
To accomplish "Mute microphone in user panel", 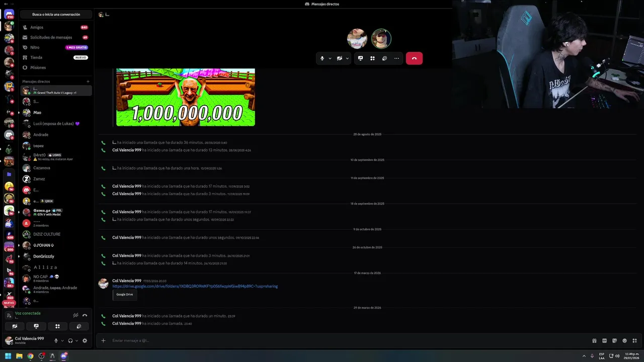I will (56, 340).
